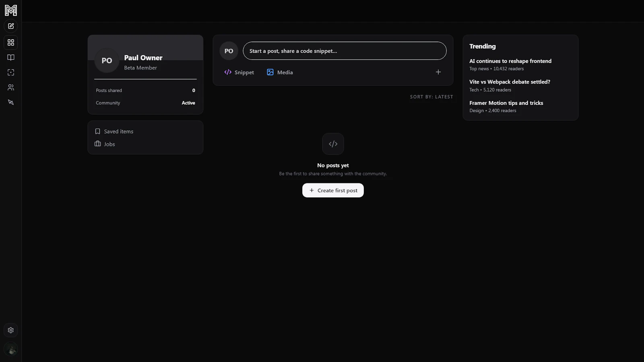Click Design • 2,400 readers text
644x362 pixels.
[493, 111]
